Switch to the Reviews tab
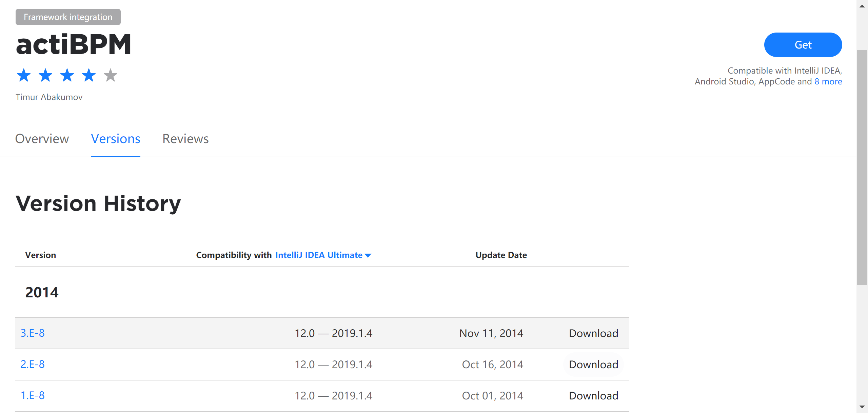The image size is (868, 413). tap(185, 139)
